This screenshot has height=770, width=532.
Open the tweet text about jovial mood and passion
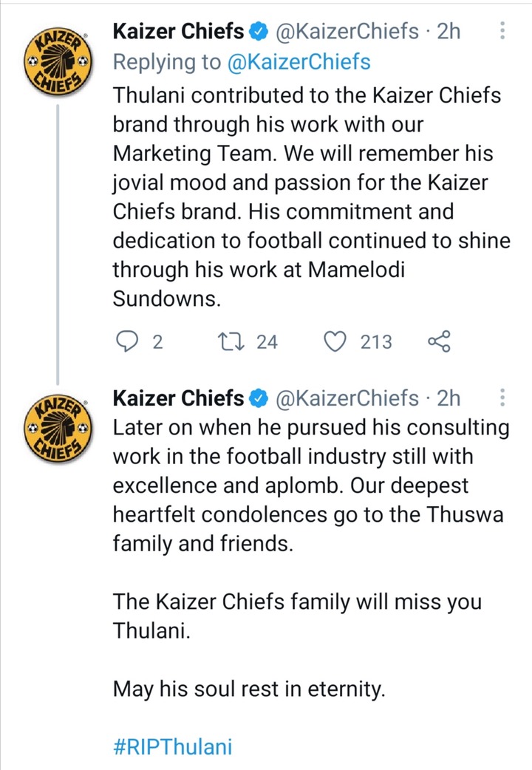[x=310, y=183]
